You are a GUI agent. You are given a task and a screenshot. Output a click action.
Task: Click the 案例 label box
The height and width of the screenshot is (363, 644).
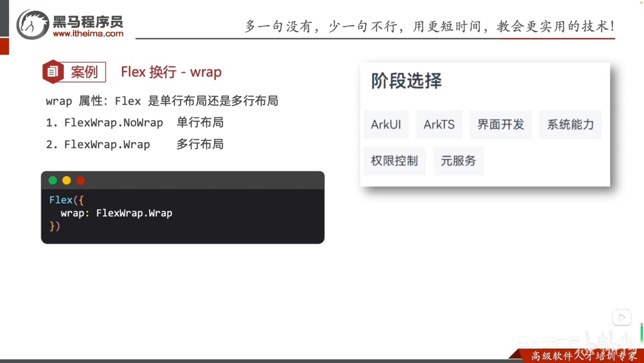84,72
